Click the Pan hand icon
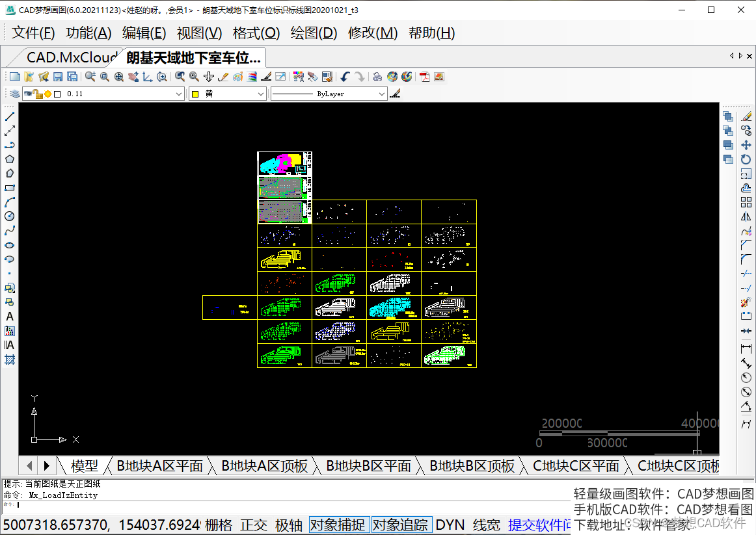This screenshot has width=756, height=535. coord(133,77)
